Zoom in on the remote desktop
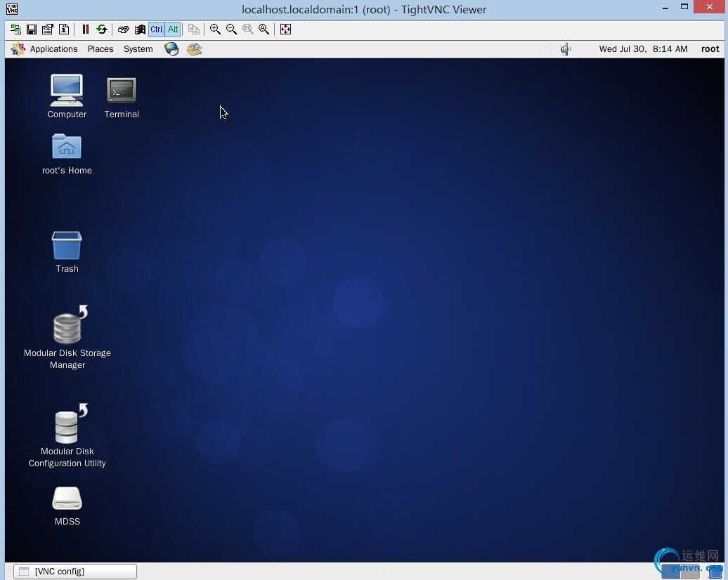 pos(215,29)
